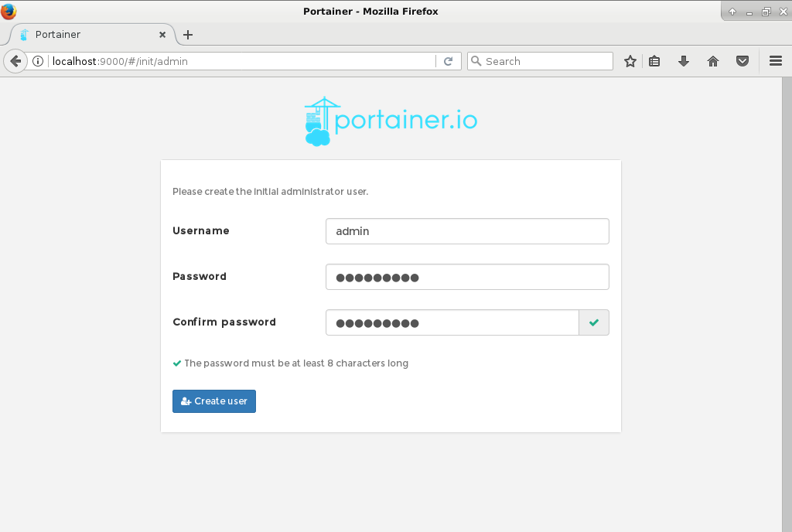Click the localhost:9000 address bar
The image size is (792, 532).
(x=242, y=61)
